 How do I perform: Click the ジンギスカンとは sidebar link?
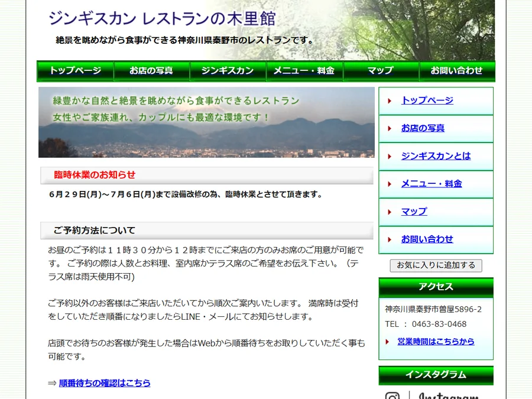click(436, 156)
